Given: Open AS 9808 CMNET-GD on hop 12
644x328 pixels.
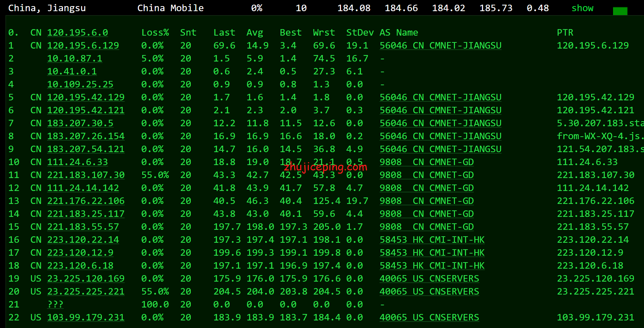Looking at the screenshot, I should 427,188.
